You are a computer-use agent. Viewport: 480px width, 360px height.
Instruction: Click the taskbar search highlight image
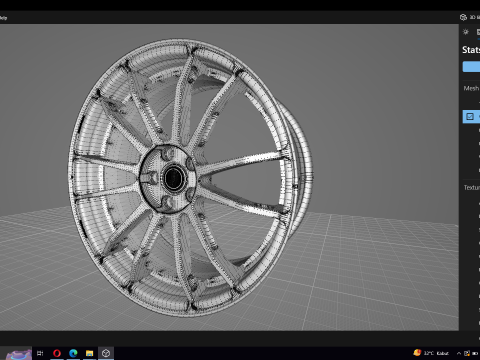[x=19, y=354]
